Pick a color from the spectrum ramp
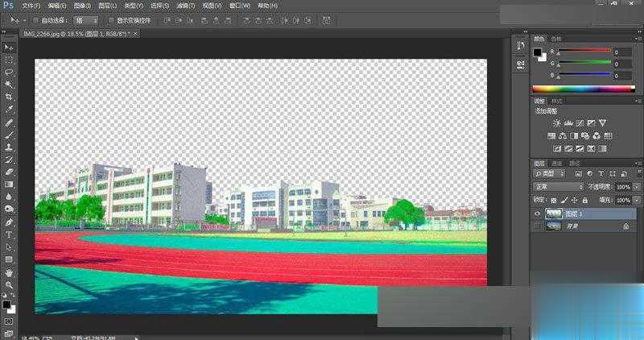Viewport: 644px width, 340px height. pyautogui.click(x=584, y=89)
